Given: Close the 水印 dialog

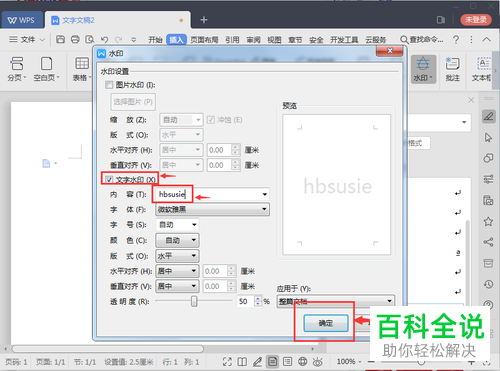Looking at the screenshot, I should (390, 51).
